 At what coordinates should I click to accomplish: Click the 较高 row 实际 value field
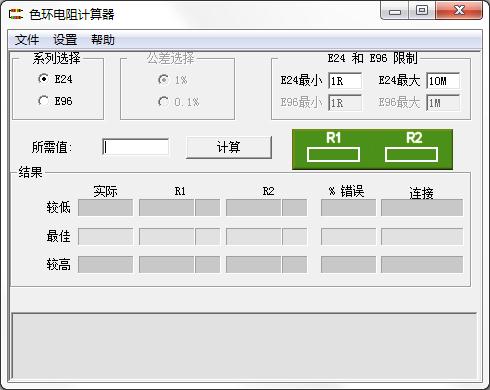pyautogui.click(x=105, y=264)
